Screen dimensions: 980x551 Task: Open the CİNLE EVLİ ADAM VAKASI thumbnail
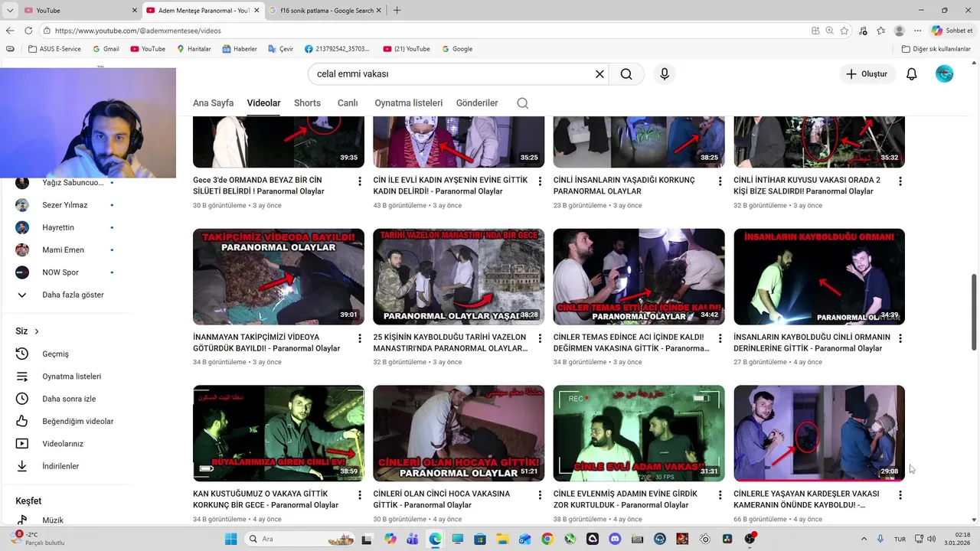pyautogui.click(x=639, y=433)
